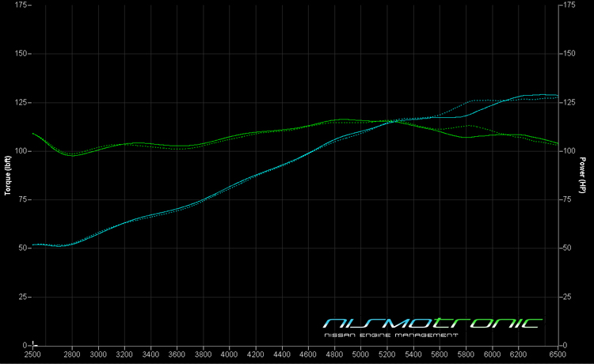
Task: Select the 2500 RPM x-axis label
Action: click(x=32, y=355)
